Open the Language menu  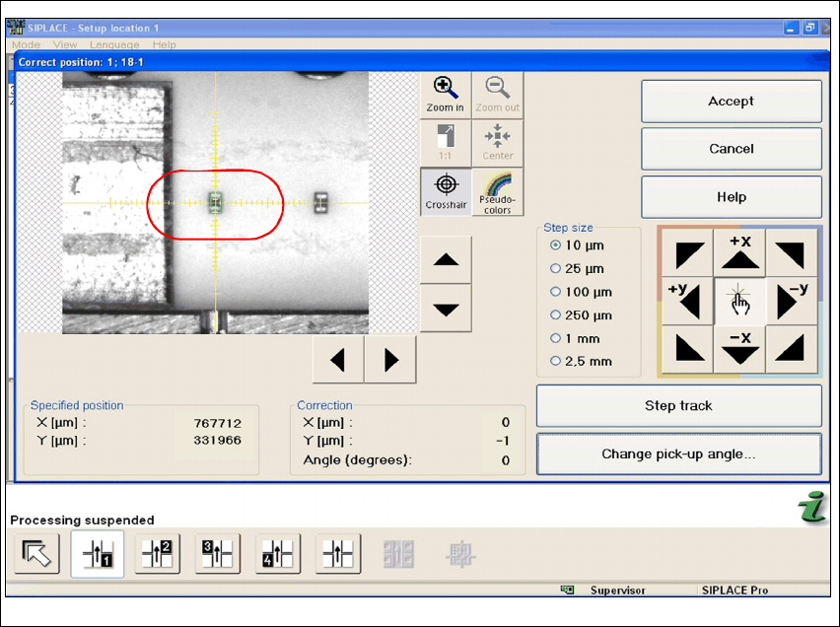pyautogui.click(x=114, y=44)
